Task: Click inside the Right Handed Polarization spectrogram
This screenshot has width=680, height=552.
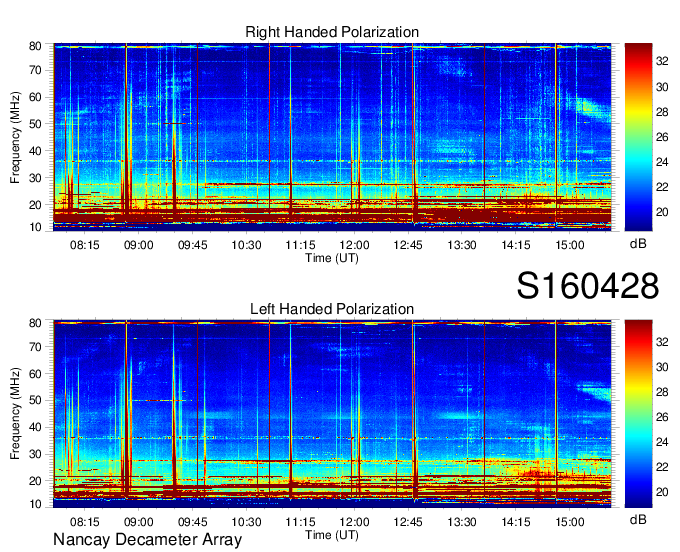Action: tap(332, 137)
